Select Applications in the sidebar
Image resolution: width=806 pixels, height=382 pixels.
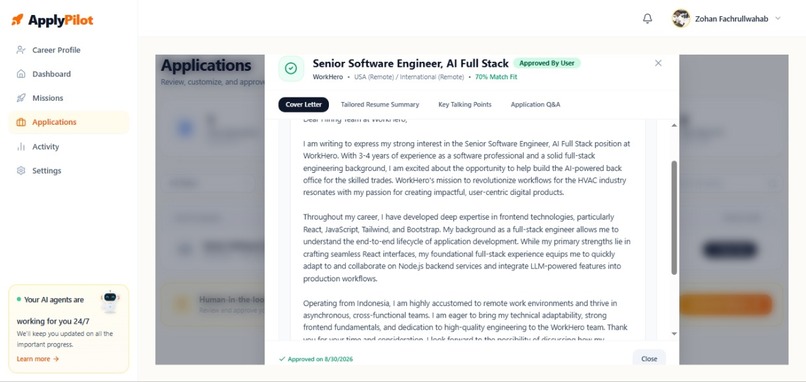tap(68, 122)
